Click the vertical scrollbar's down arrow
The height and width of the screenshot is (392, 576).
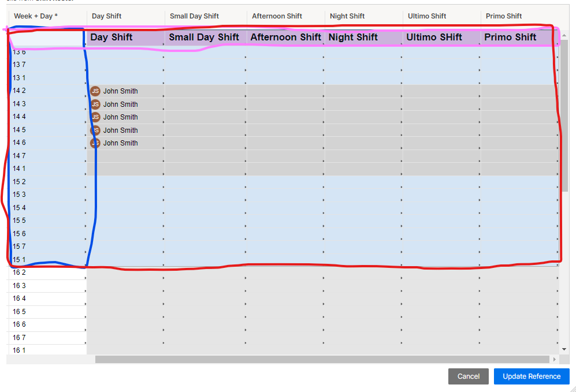(563, 349)
